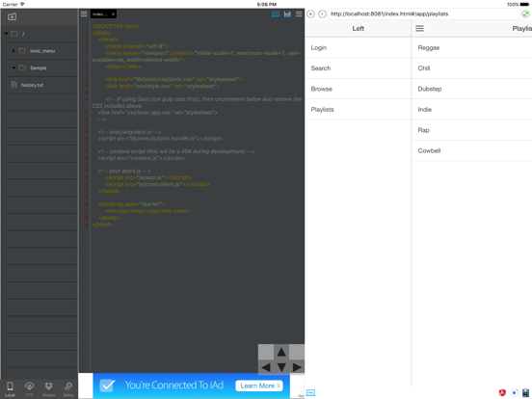
Task: Select the index file tab
Action: click(100, 13)
